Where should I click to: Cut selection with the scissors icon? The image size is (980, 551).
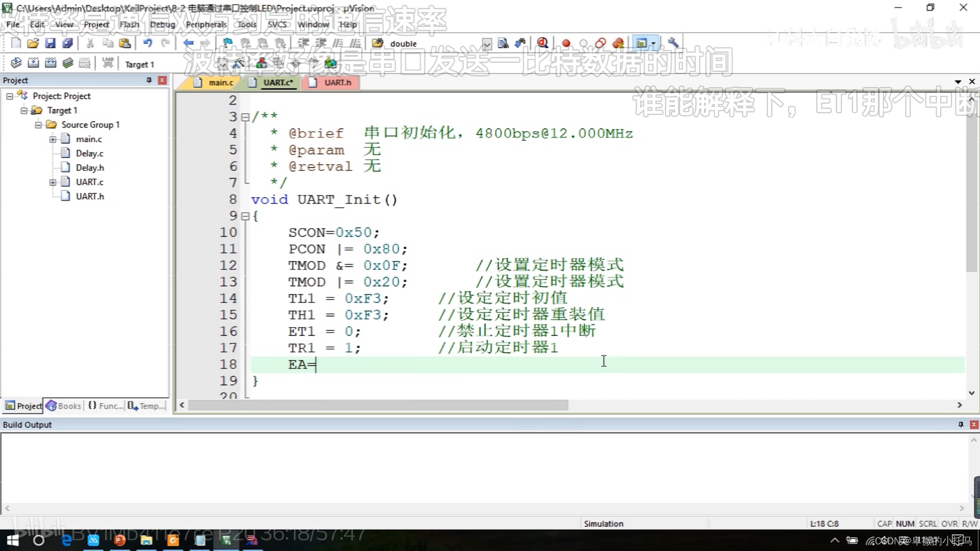[x=90, y=43]
